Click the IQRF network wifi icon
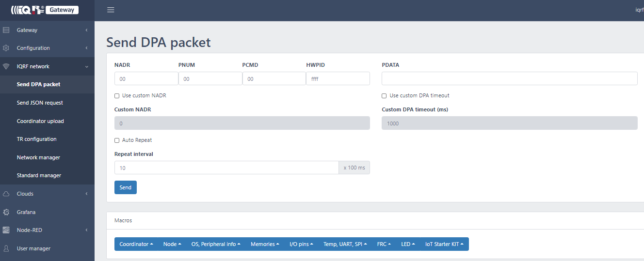Image resolution: width=644 pixels, height=261 pixels. pyautogui.click(x=6, y=66)
